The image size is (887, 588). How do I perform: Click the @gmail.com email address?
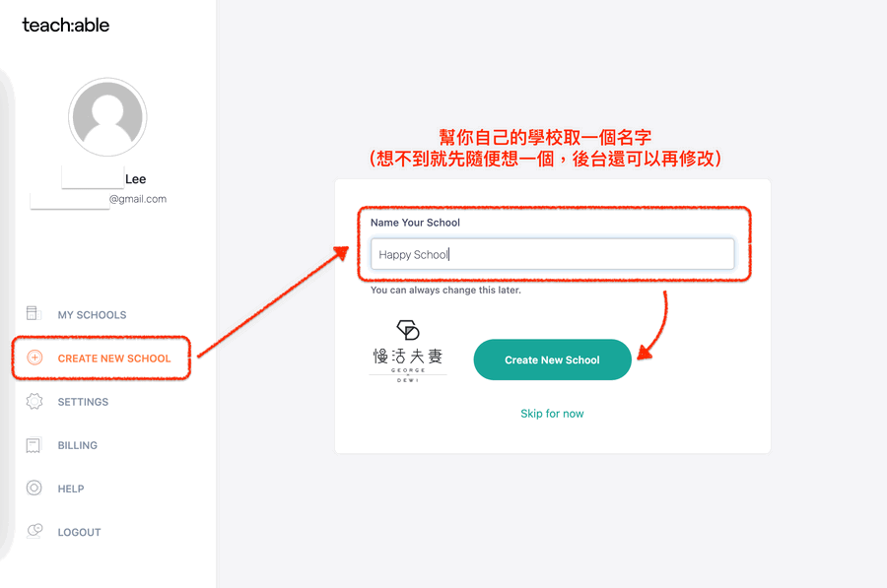(x=137, y=199)
